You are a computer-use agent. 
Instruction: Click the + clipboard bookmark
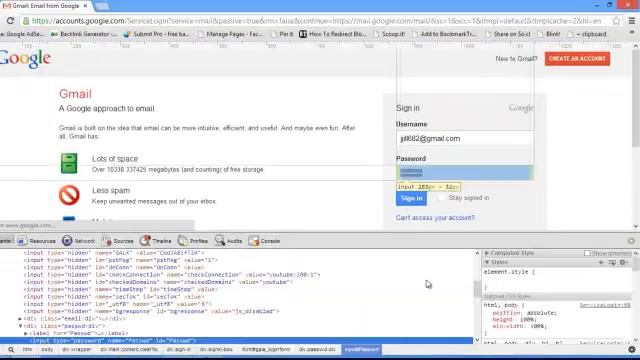coord(587,34)
